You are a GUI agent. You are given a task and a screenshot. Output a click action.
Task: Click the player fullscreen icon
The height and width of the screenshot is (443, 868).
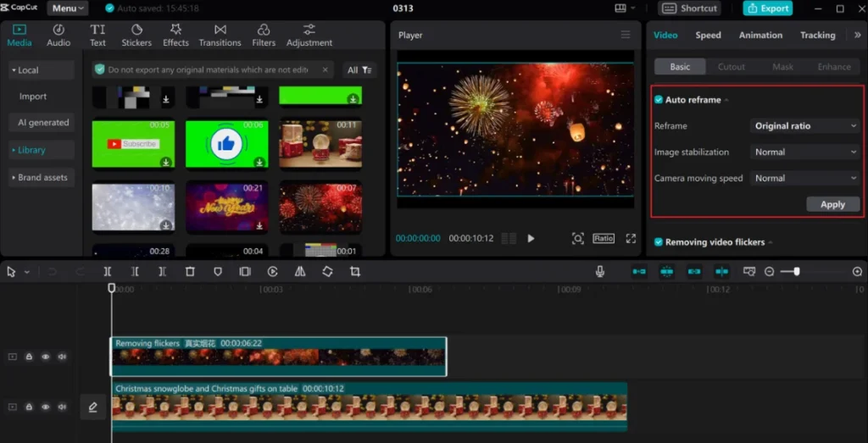631,238
